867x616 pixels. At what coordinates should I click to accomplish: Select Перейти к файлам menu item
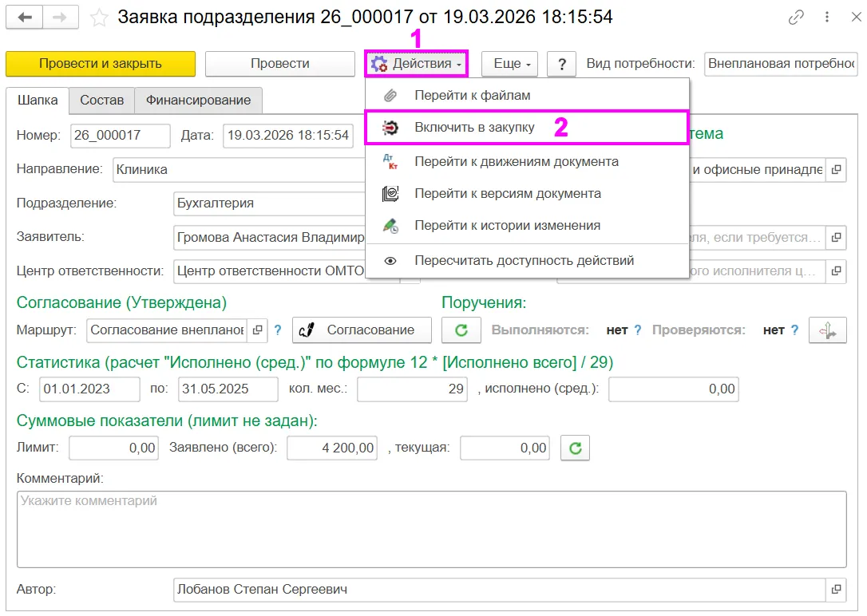point(527,95)
